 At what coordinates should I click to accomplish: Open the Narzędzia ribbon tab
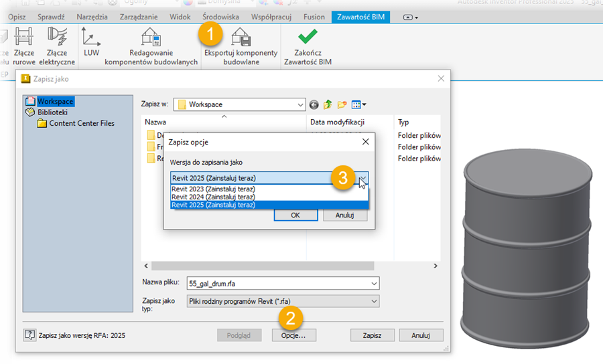tap(92, 17)
